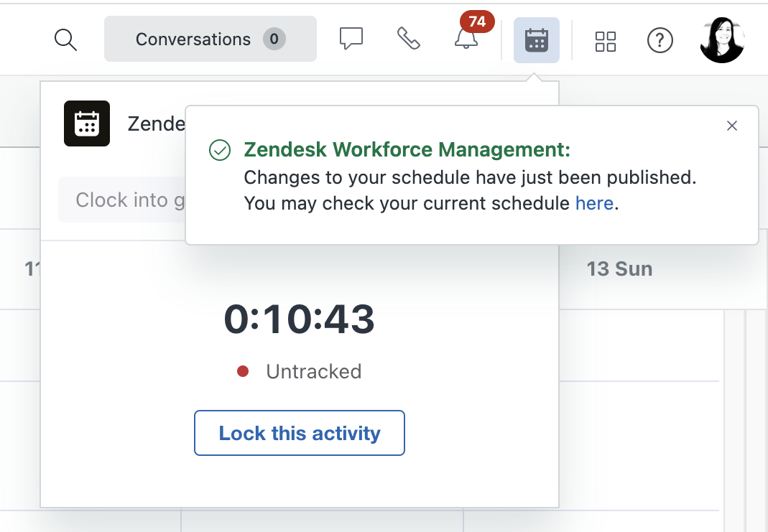Viewport: 768px width, 532px height.
Task: Open the chat speech bubble icon
Action: click(351, 39)
